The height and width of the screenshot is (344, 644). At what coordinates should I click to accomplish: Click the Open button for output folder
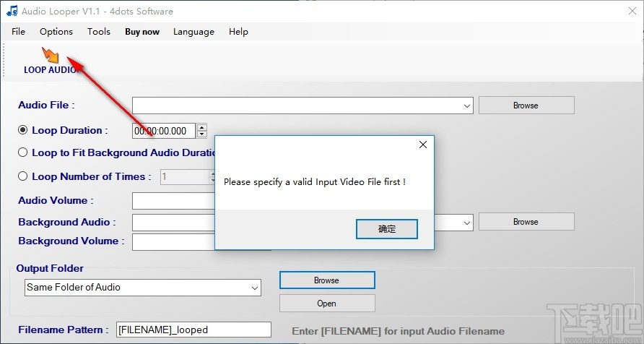[x=327, y=304]
